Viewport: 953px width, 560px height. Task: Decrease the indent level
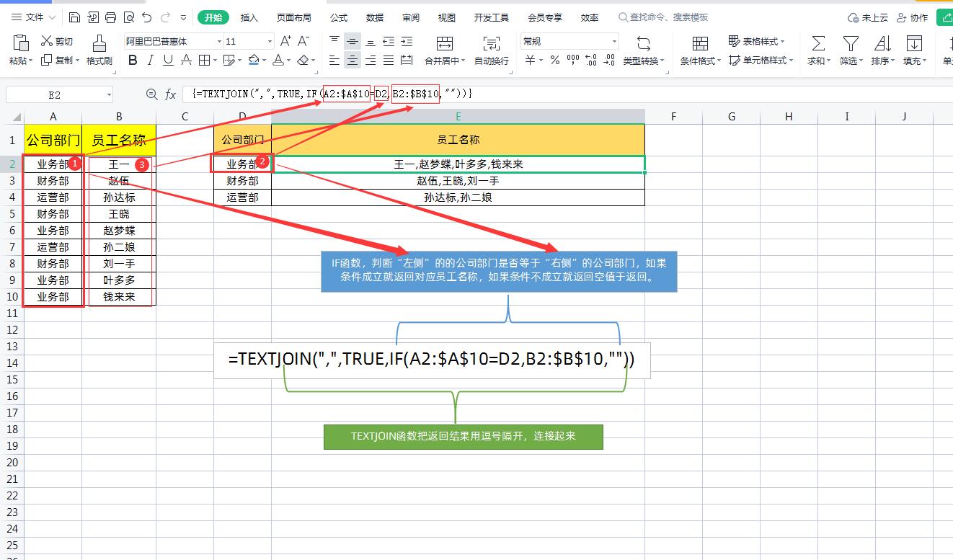pos(389,41)
